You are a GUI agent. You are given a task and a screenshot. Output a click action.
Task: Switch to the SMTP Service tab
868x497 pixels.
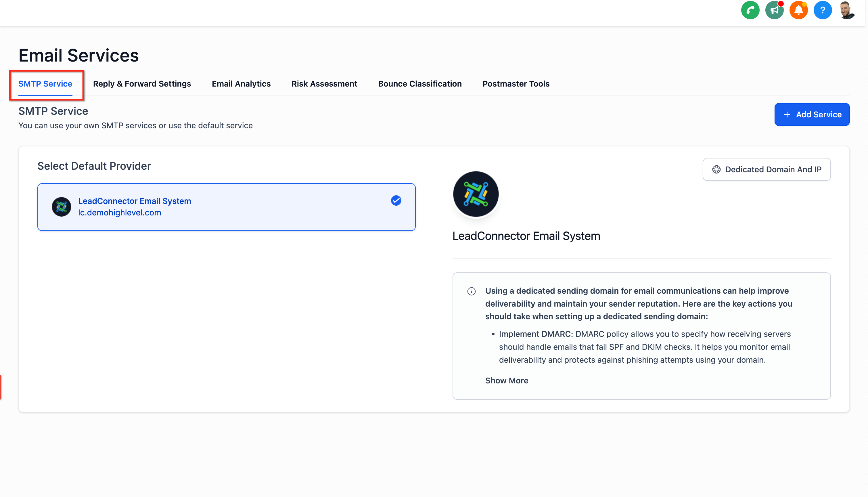(45, 84)
